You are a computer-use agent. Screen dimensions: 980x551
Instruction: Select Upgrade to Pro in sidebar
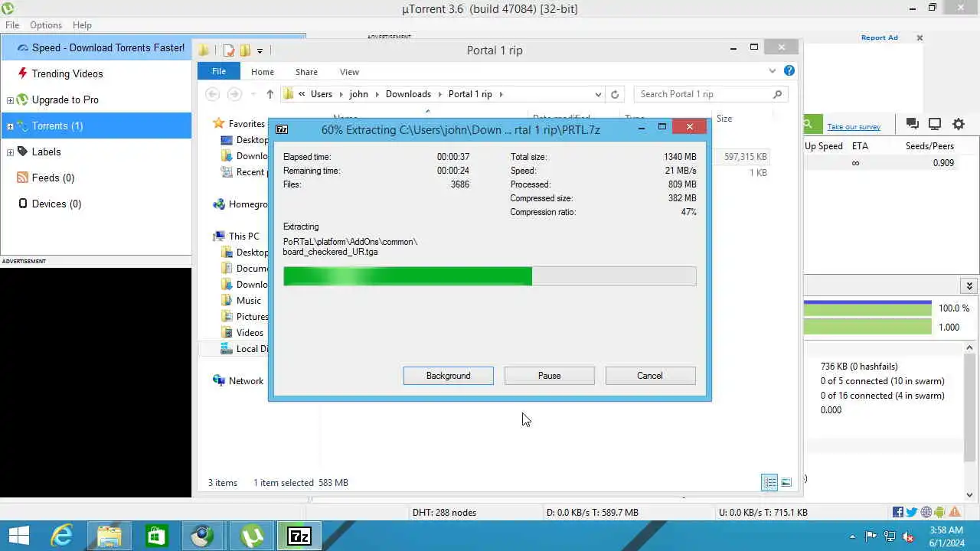coord(65,99)
